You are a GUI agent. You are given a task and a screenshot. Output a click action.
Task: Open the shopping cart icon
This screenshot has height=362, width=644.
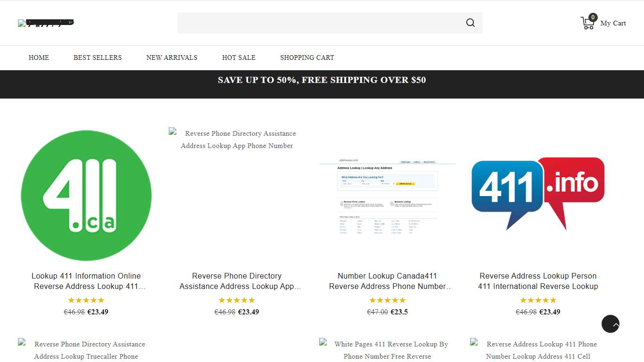point(587,23)
